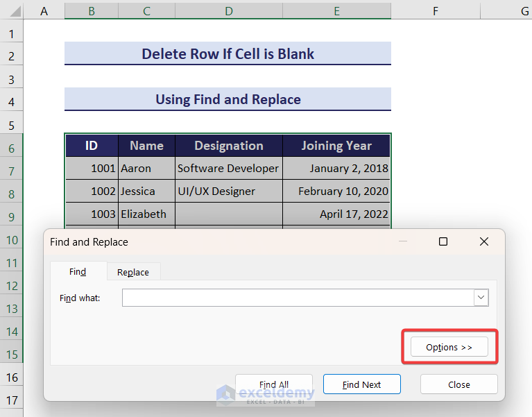Select column F header
532x417 pixels.
(435, 10)
